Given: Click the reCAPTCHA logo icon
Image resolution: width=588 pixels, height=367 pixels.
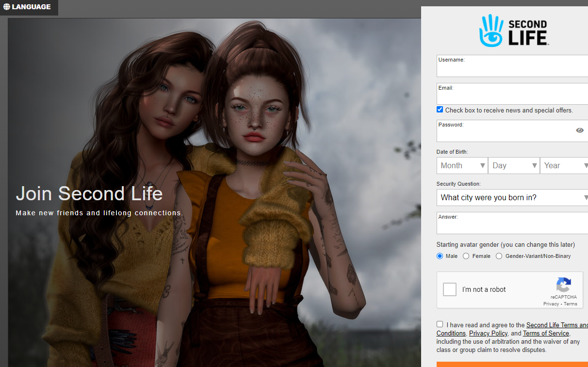Looking at the screenshot, I should [564, 285].
